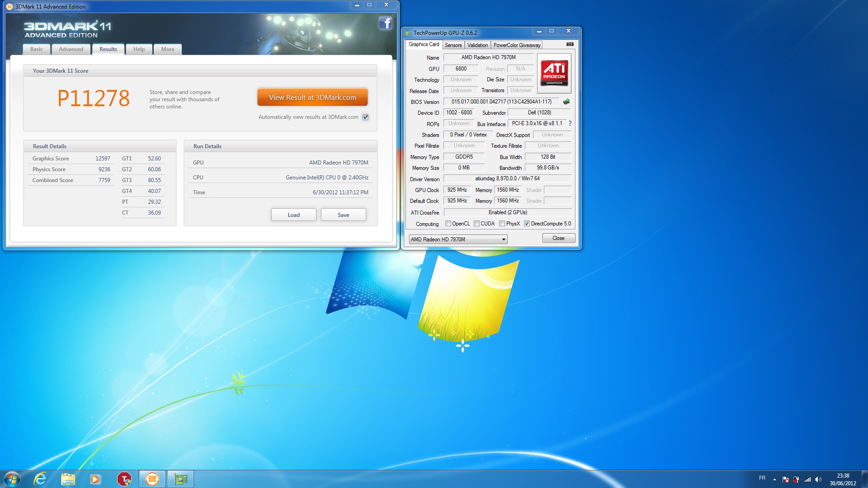The height and width of the screenshot is (488, 868).
Task: Open the network signal tray icon
Action: pyautogui.click(x=807, y=479)
